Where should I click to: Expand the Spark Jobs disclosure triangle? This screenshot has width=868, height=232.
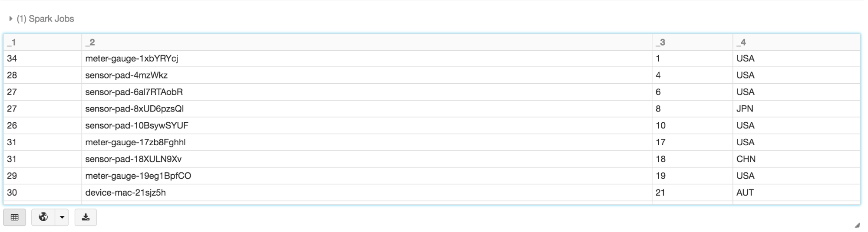coord(10,19)
